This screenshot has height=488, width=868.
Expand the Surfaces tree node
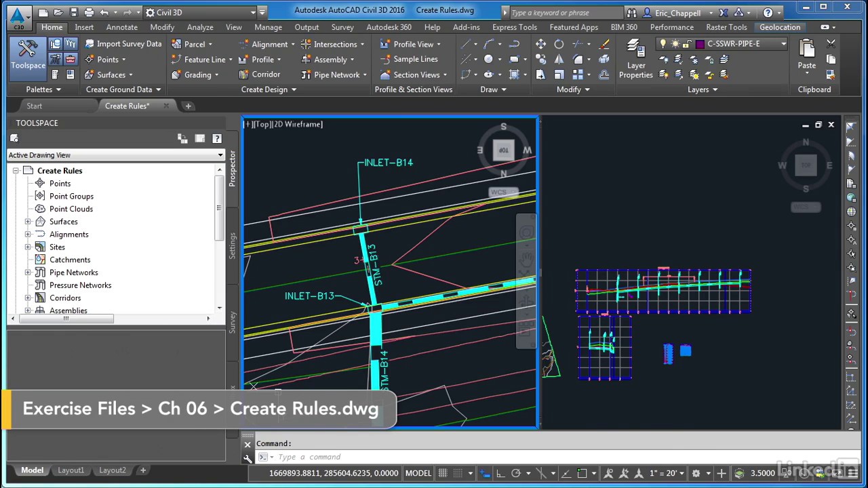[x=28, y=222]
